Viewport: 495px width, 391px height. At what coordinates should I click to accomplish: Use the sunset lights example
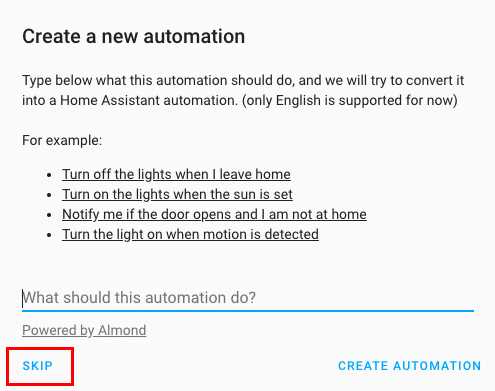click(177, 194)
